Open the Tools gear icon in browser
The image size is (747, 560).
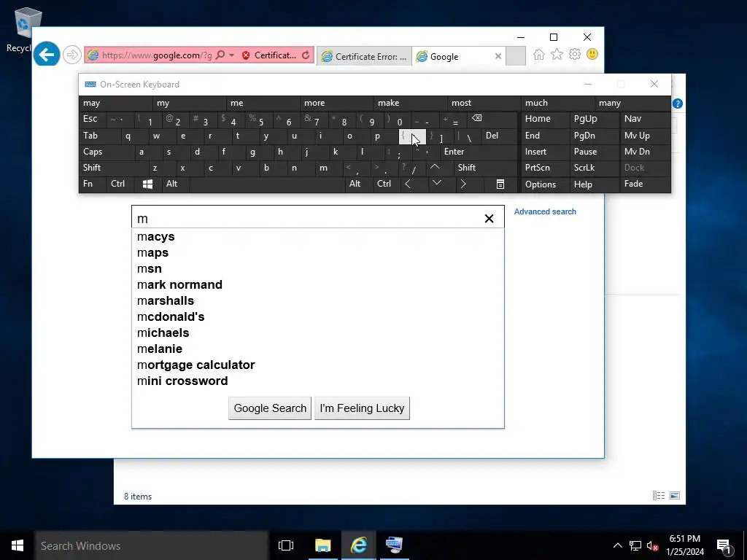click(575, 54)
